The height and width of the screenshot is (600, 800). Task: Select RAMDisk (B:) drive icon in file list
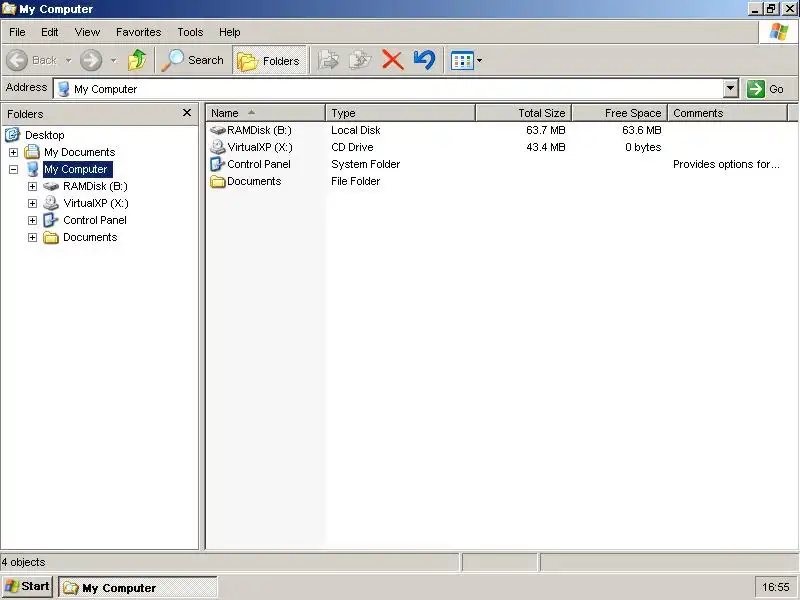tap(217, 130)
